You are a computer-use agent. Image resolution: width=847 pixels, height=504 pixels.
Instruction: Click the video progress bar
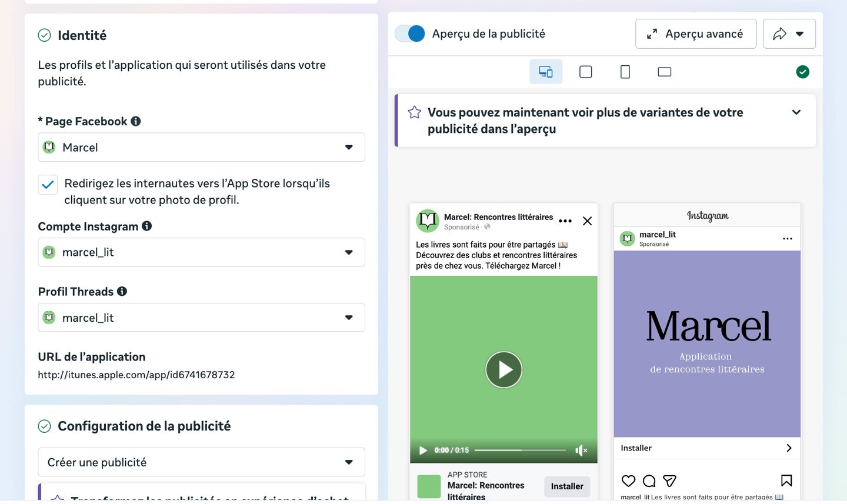520,450
